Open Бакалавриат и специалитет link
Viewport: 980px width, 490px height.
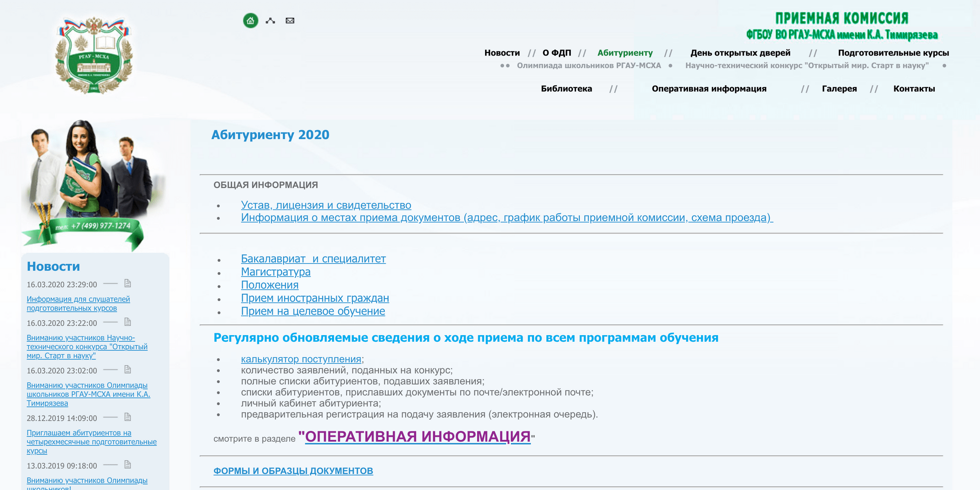coord(313,259)
